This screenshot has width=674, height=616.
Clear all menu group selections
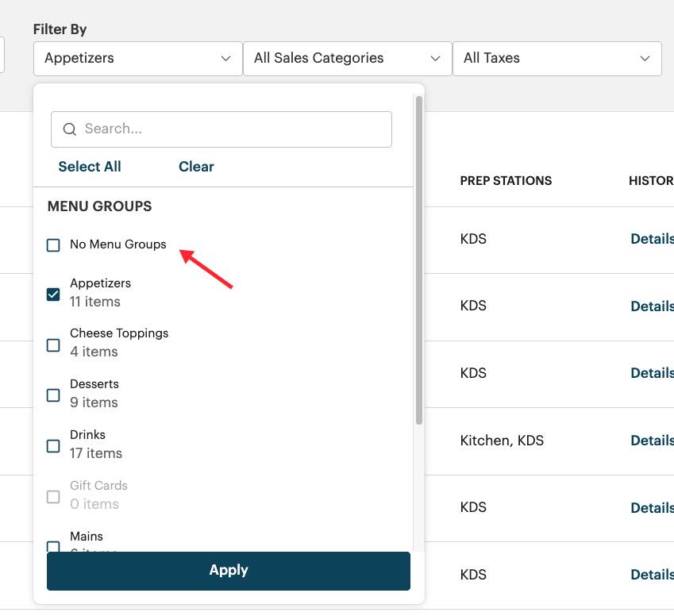[195, 167]
